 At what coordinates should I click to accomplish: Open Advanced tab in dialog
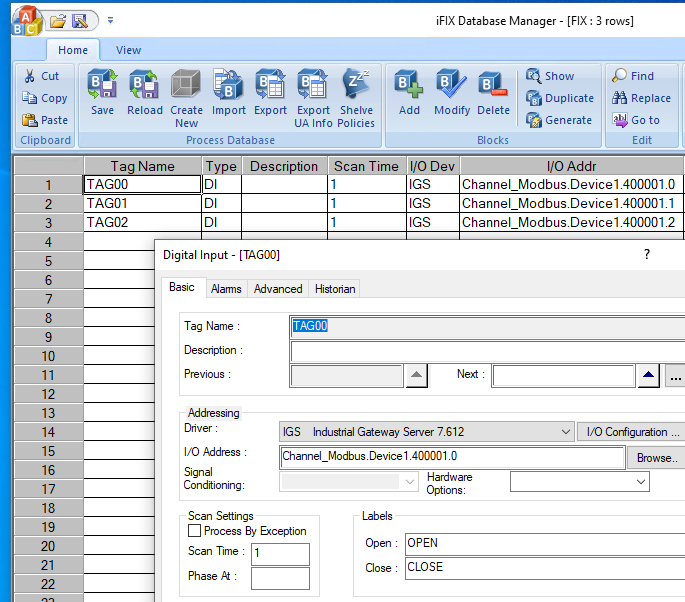(278, 289)
